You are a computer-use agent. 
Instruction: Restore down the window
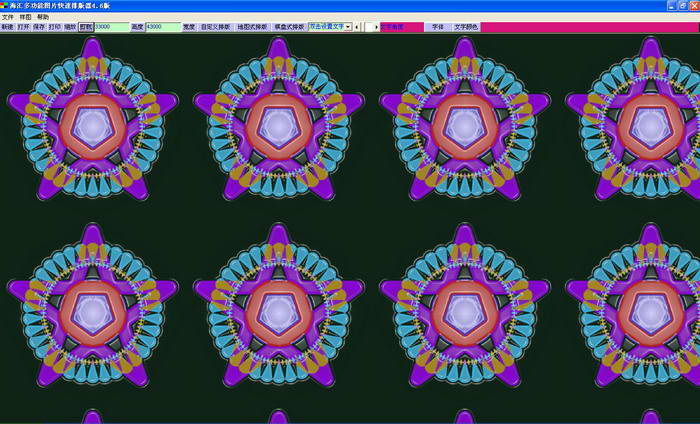(x=683, y=6)
